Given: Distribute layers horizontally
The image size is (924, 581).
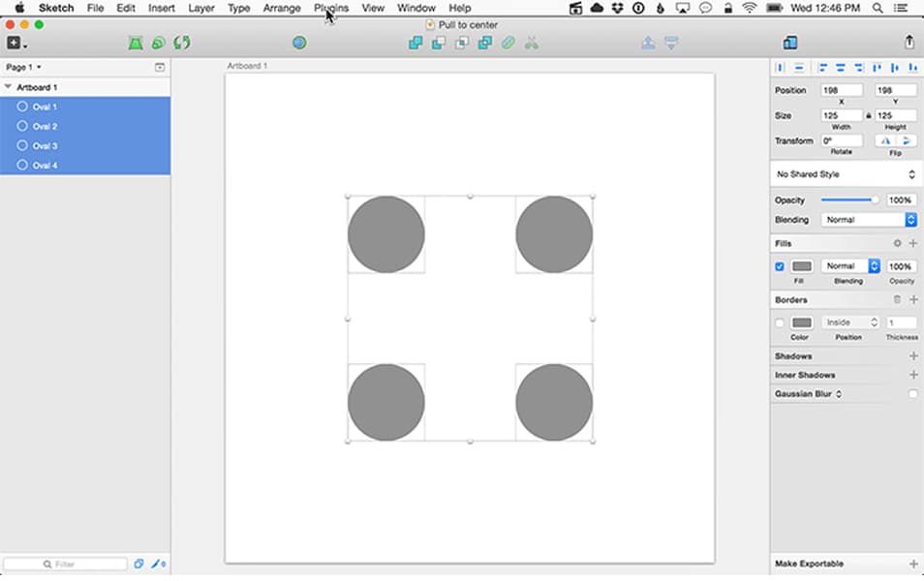Looking at the screenshot, I should (x=781, y=68).
